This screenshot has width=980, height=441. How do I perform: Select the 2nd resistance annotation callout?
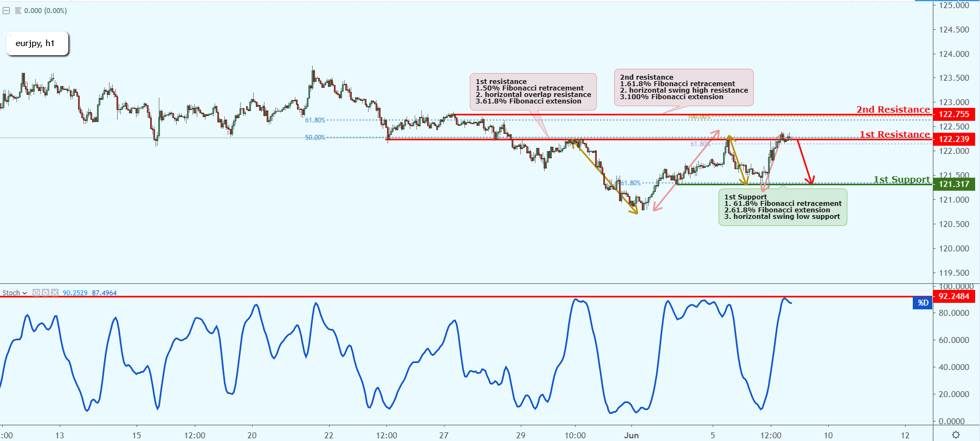coord(684,87)
